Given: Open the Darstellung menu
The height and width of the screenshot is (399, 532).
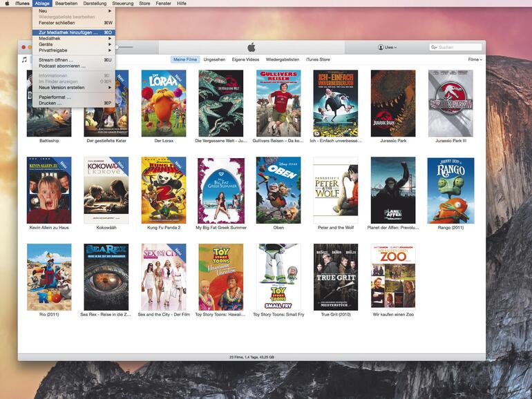Looking at the screenshot, I should [x=95, y=3].
